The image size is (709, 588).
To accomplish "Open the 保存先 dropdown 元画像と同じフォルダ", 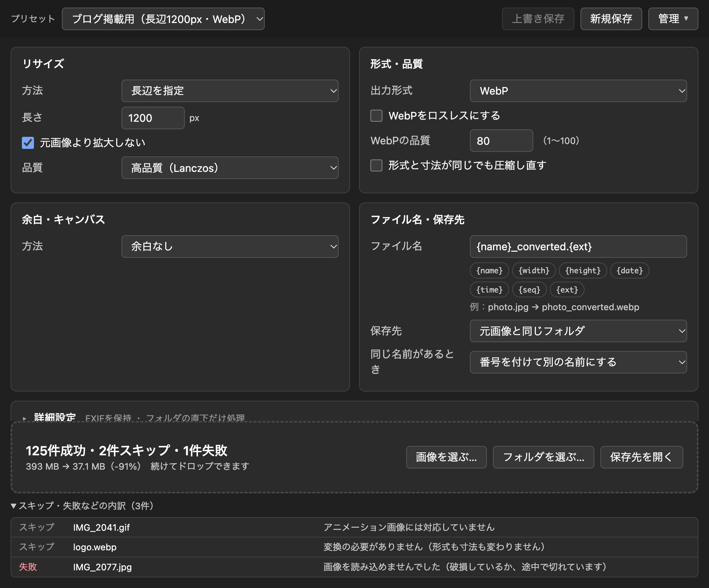I will (x=578, y=331).
